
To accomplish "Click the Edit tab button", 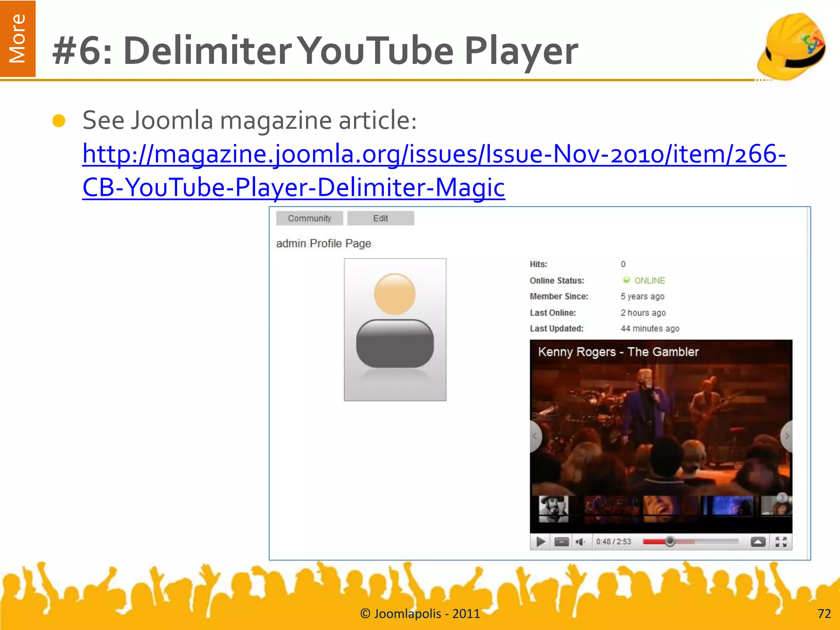I will [381, 218].
